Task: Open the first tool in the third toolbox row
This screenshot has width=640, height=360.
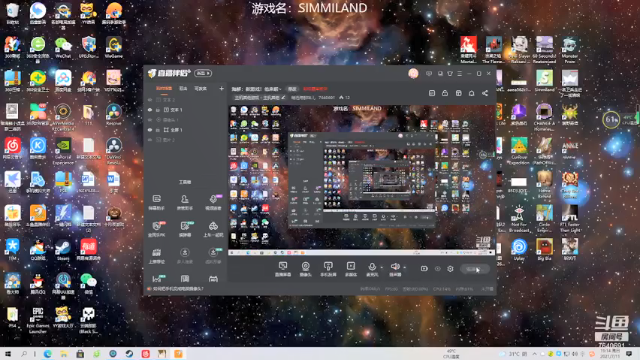Action: pyautogui.click(x=157, y=256)
